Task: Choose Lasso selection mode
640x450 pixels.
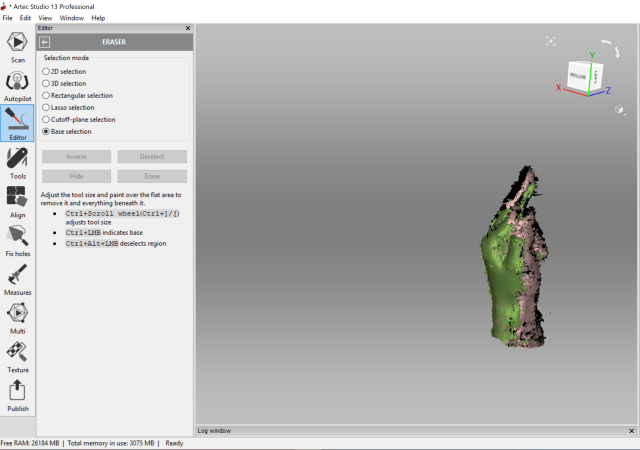Action: [x=46, y=107]
